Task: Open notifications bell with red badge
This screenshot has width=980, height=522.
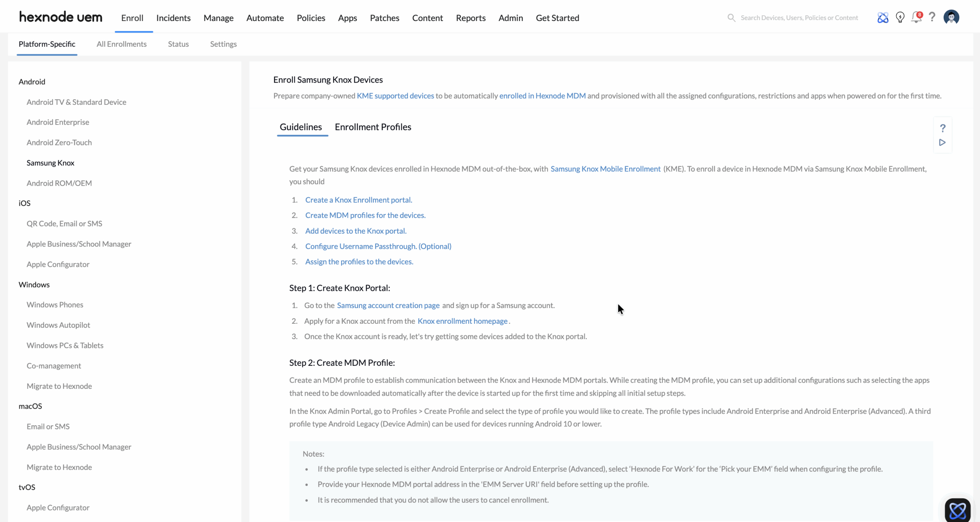Action: coord(916,18)
